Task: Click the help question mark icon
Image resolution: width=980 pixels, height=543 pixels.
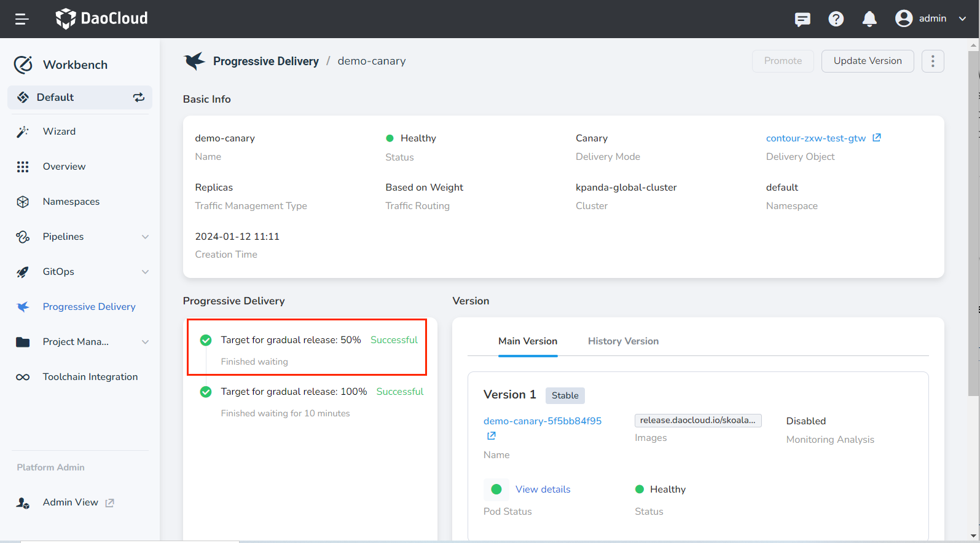Action: click(836, 19)
